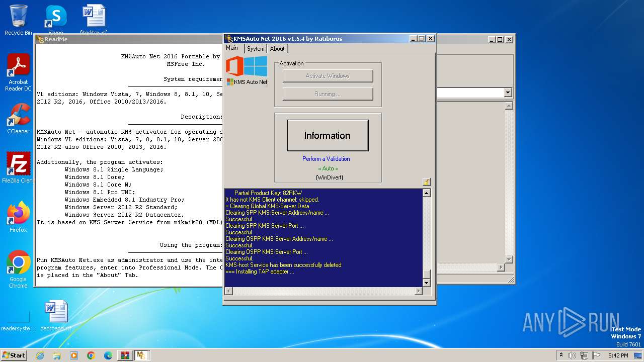Open the debtband.rtf desktop file

56,316
